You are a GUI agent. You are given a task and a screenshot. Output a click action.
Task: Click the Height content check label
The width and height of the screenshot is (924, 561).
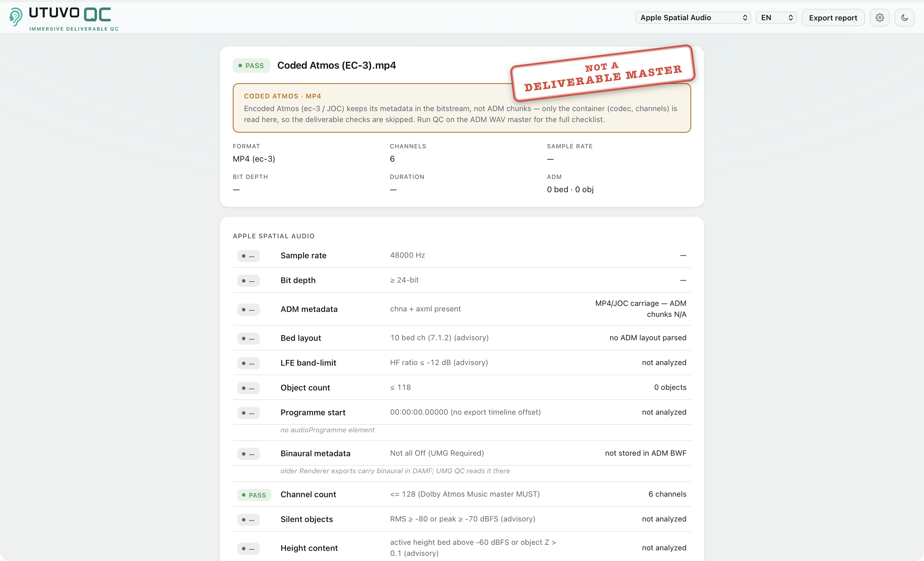click(x=309, y=548)
